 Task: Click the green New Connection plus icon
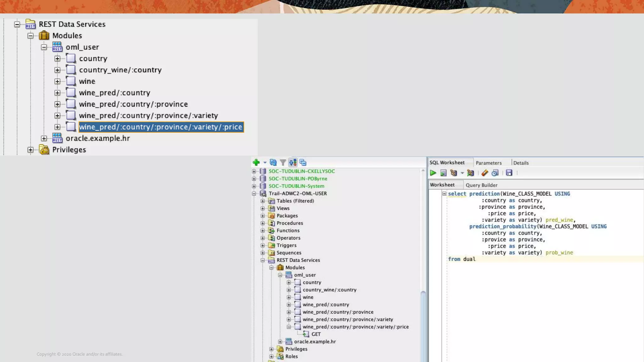click(256, 162)
